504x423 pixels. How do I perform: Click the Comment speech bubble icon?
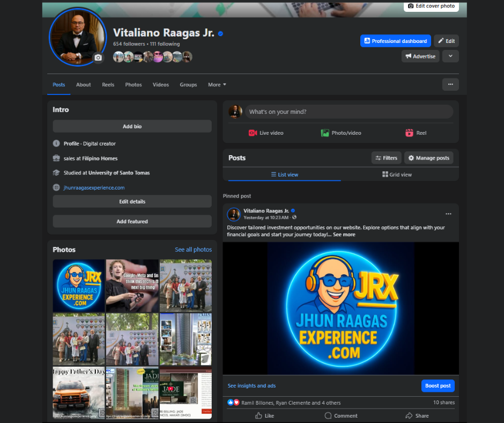click(328, 415)
